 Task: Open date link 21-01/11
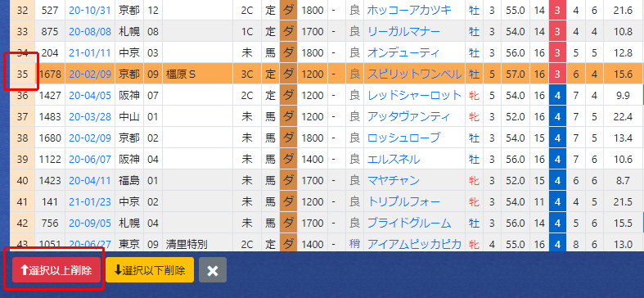(x=90, y=52)
